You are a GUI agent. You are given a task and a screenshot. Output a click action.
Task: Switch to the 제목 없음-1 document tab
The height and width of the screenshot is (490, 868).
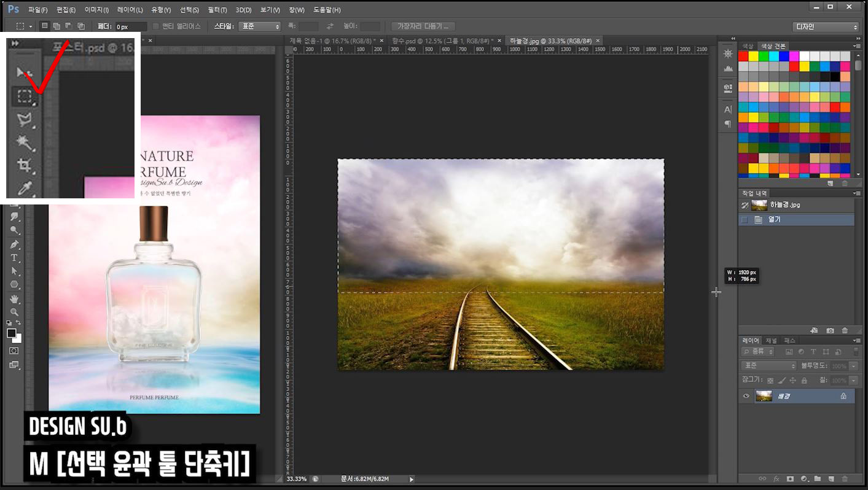(332, 41)
